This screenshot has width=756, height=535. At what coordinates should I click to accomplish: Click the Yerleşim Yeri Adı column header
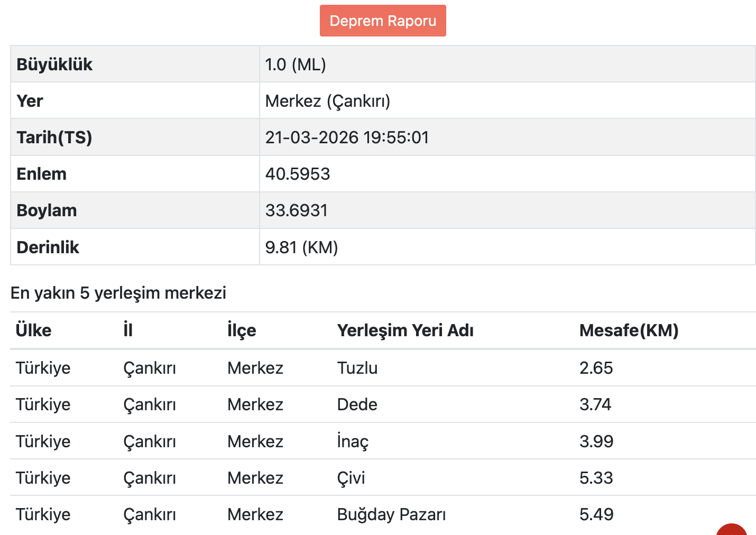[x=405, y=330]
